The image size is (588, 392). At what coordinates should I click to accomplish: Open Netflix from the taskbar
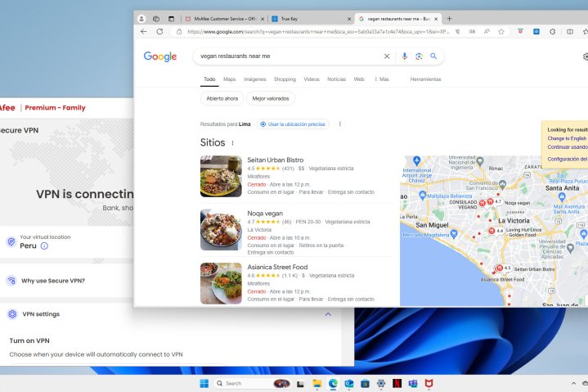[397, 383]
